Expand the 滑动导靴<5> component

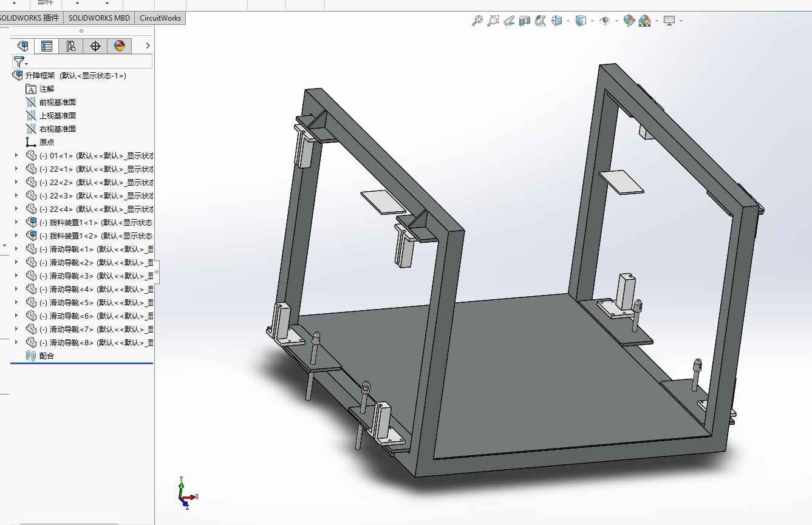(16, 302)
